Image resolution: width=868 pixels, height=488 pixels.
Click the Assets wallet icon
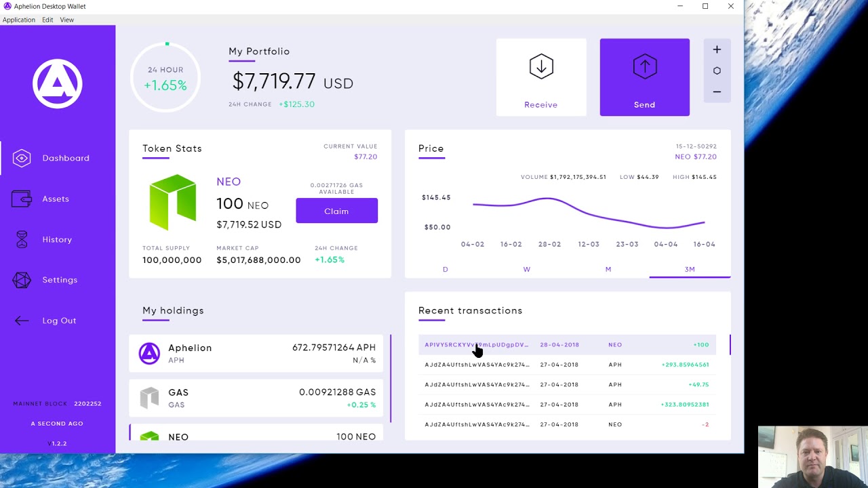22,199
